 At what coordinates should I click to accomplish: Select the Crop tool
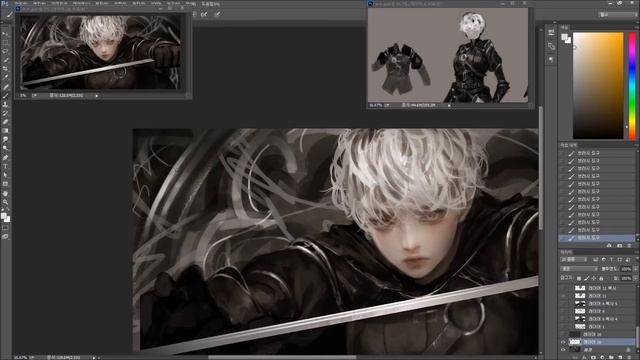(5, 68)
